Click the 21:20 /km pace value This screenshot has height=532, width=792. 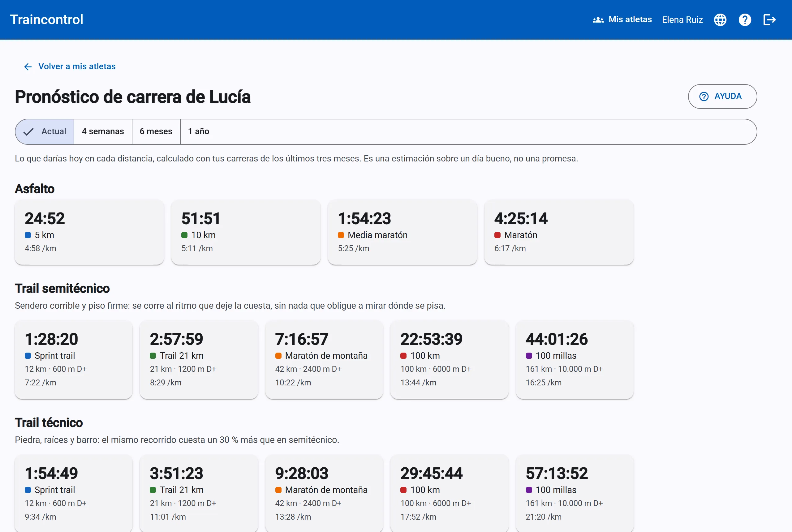543,517
